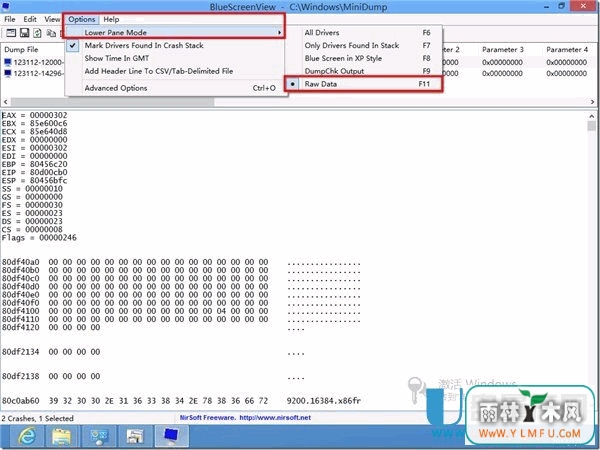Open the nirsoft.net link in status bar
Screen dimensions: 600x450
click(275, 417)
